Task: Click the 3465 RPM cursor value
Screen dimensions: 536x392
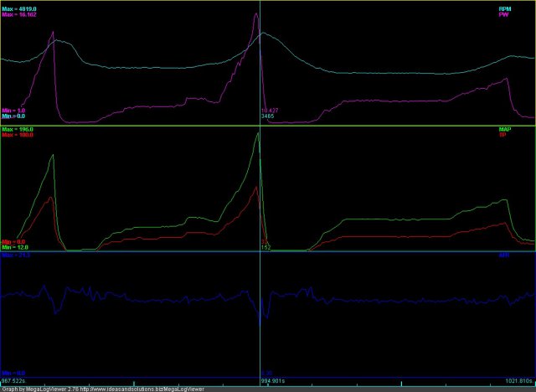Action: click(x=269, y=116)
